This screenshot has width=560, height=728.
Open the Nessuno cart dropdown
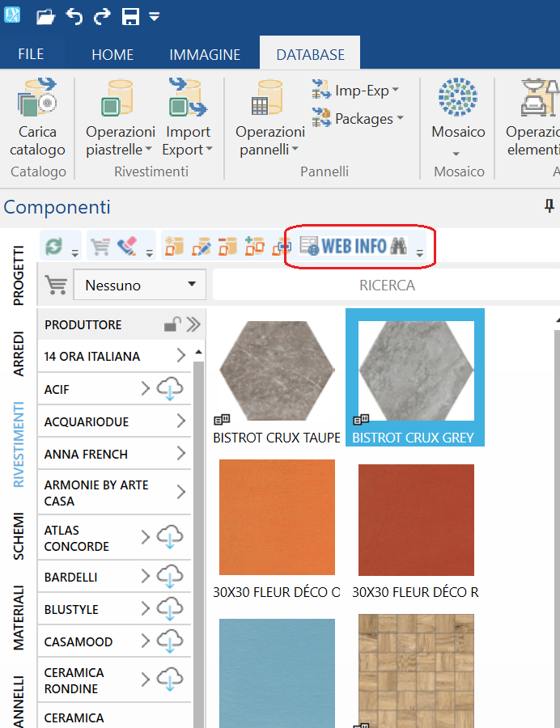point(140,285)
